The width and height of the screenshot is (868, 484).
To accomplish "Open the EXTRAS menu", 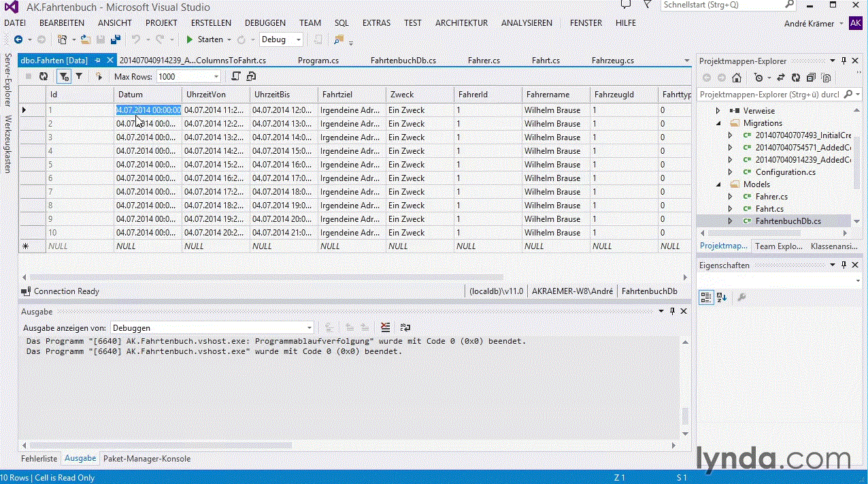I will pyautogui.click(x=376, y=22).
